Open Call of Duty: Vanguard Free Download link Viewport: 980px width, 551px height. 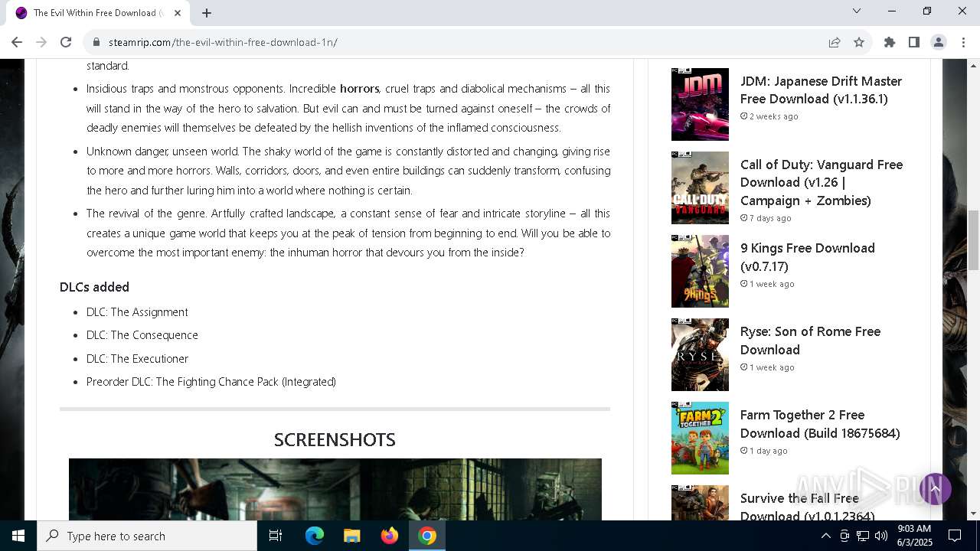tap(822, 182)
